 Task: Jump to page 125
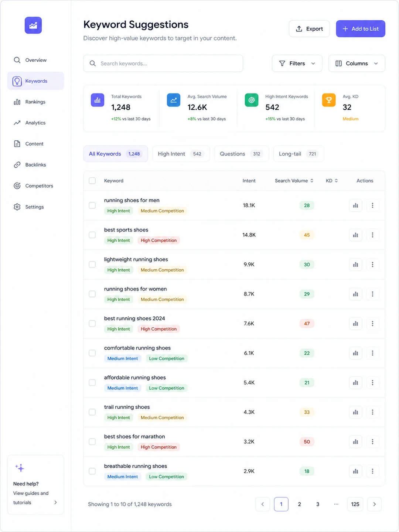(x=355, y=504)
